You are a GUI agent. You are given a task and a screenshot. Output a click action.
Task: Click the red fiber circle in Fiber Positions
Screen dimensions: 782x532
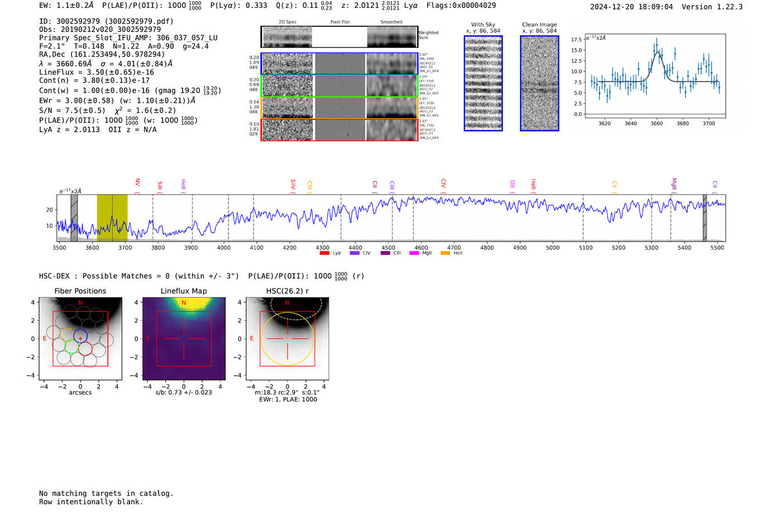85,349
